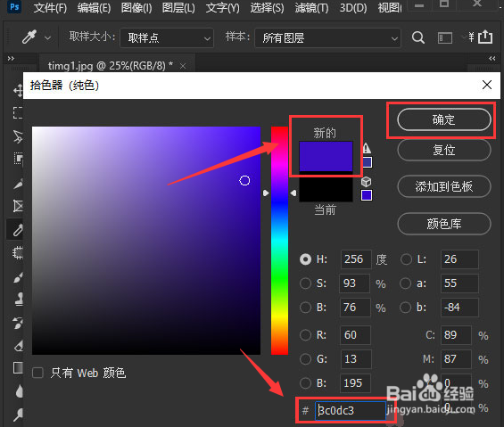
Task: Collapse panels double-arrow at top right
Action: (492, 59)
